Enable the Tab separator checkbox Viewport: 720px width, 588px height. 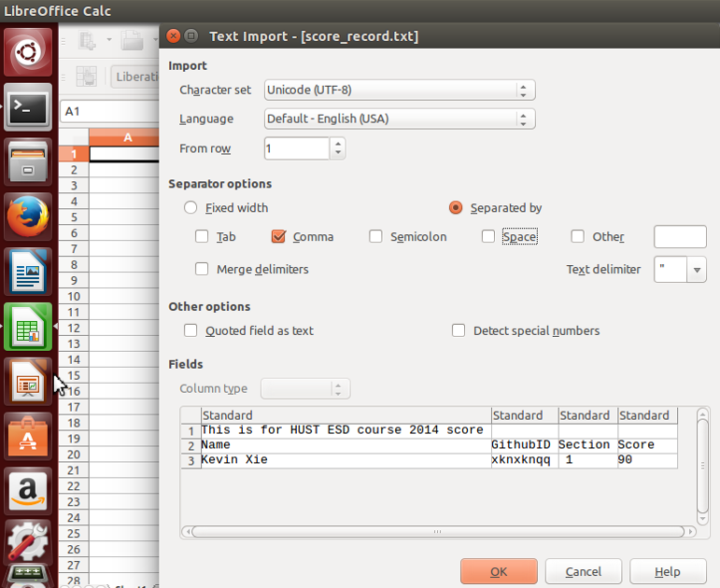(x=202, y=236)
